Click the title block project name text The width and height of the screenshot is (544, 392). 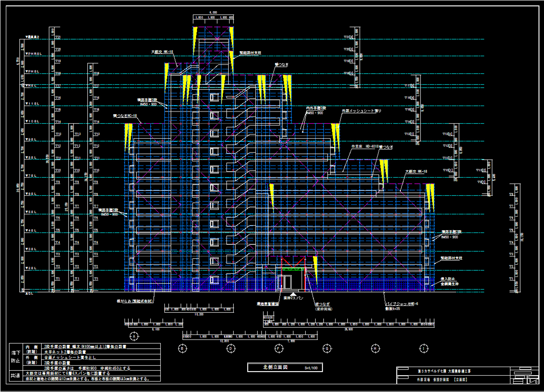point(437,371)
